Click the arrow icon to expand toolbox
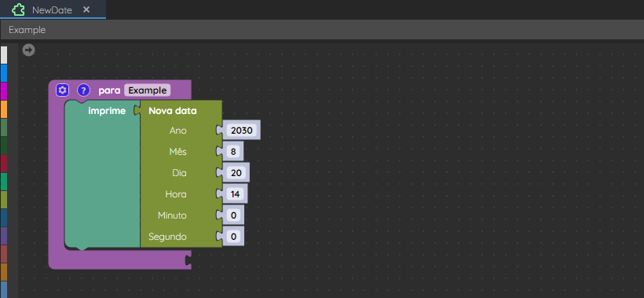644x298 pixels. (29, 50)
